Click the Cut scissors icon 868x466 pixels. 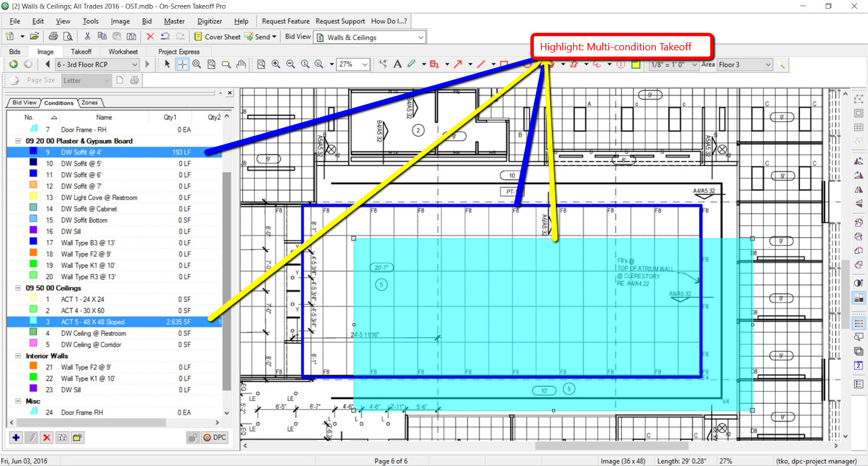tap(88, 37)
